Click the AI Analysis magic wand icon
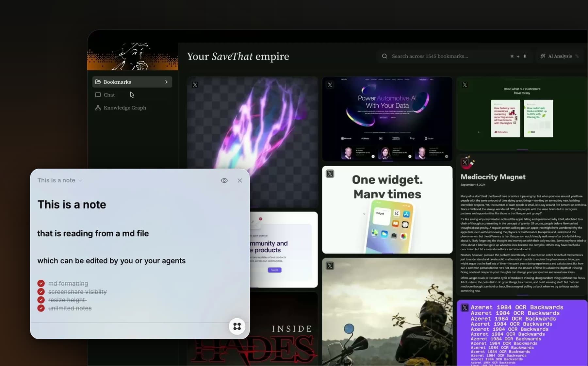Screen dimensions: 588x366 (543, 56)
